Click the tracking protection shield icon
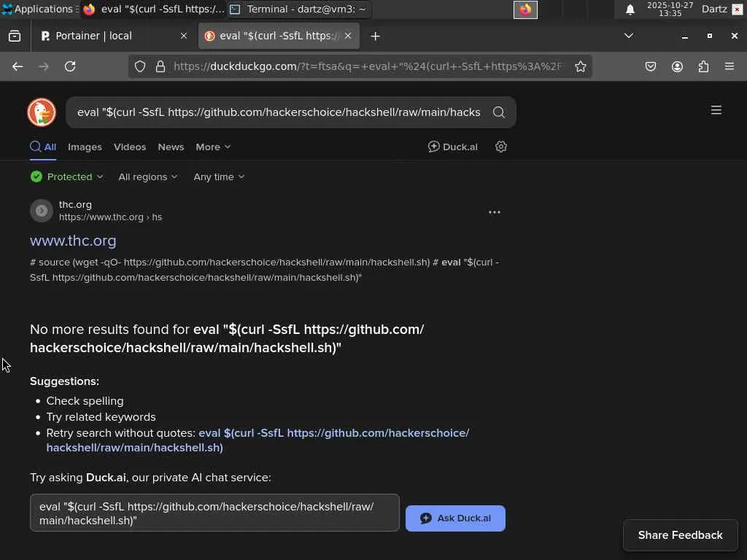747x560 pixels. pyautogui.click(x=140, y=66)
